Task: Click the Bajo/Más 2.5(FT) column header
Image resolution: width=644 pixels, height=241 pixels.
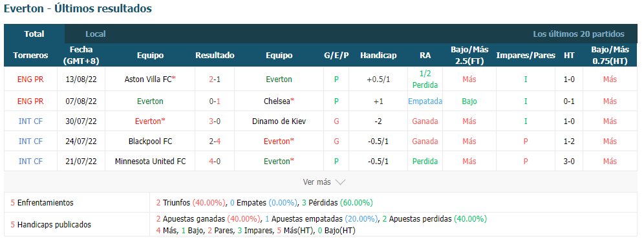Action: (x=469, y=56)
